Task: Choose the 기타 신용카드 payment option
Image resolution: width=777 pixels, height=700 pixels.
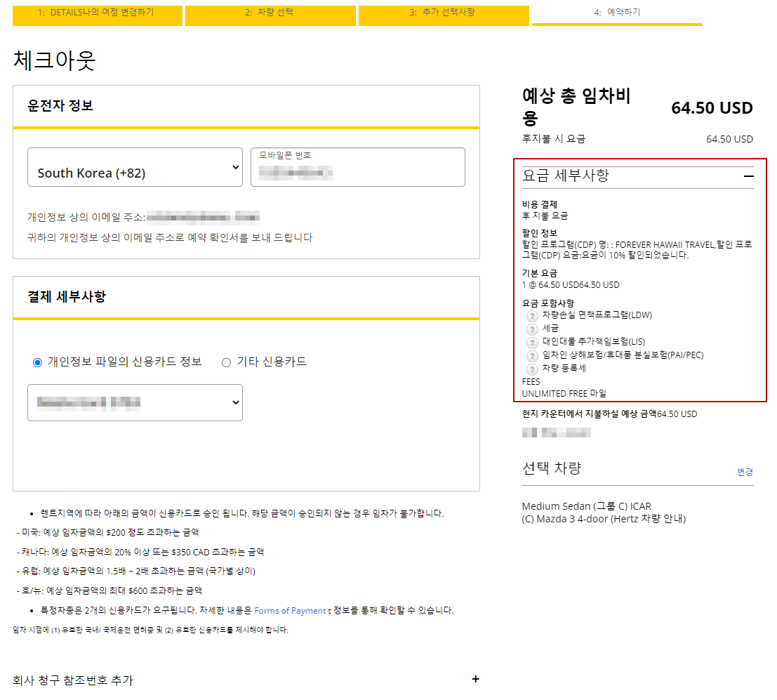Action: [226, 361]
